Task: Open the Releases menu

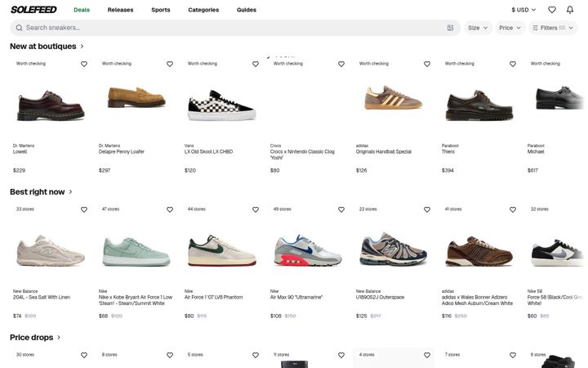Action: (x=120, y=10)
